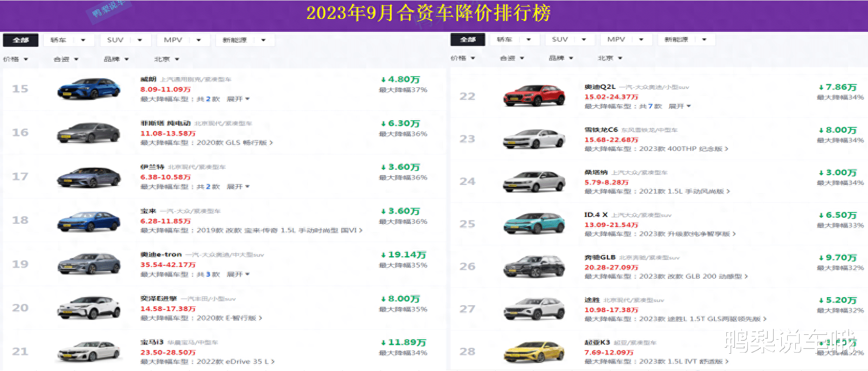Select the 全部 tab in the left panel

[x=20, y=40]
